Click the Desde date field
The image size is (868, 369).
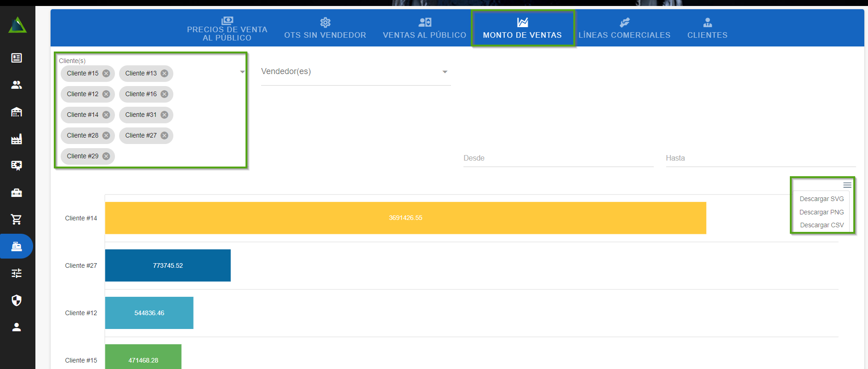tap(558, 158)
